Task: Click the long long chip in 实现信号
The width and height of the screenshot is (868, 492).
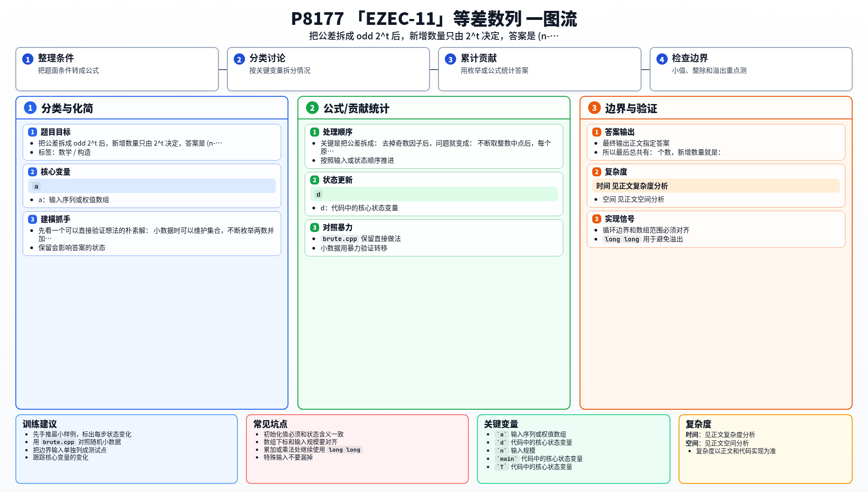Action: pyautogui.click(x=622, y=239)
